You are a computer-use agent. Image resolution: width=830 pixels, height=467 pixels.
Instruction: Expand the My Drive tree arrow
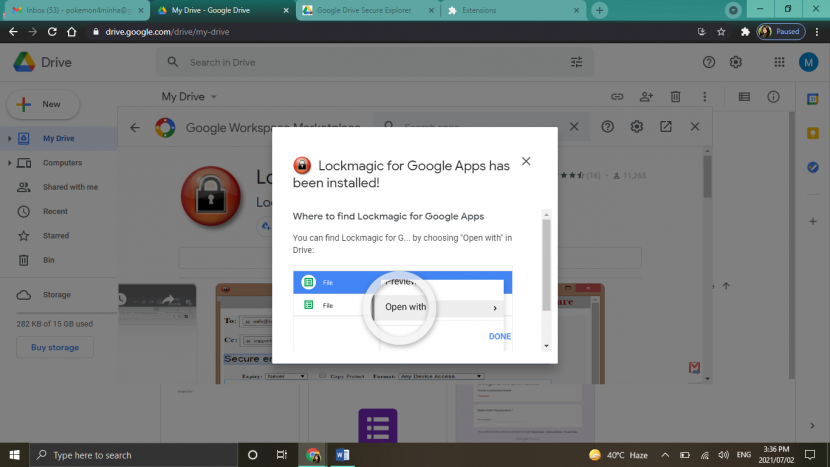pyautogui.click(x=9, y=138)
